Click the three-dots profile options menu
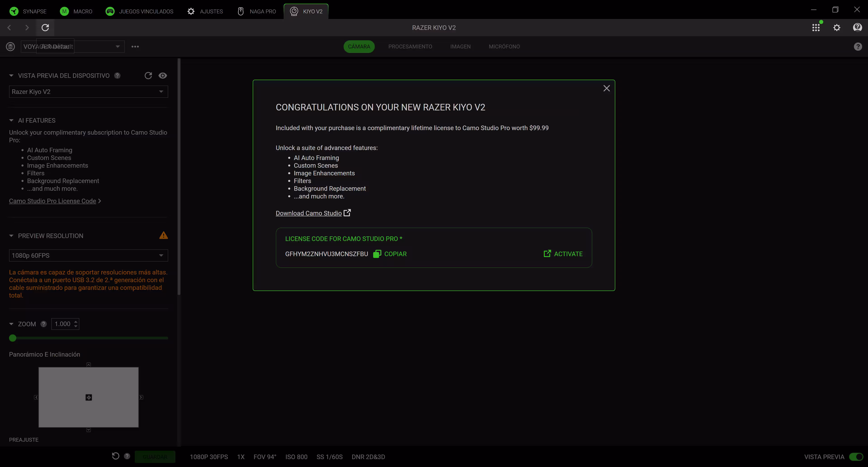 [135, 47]
